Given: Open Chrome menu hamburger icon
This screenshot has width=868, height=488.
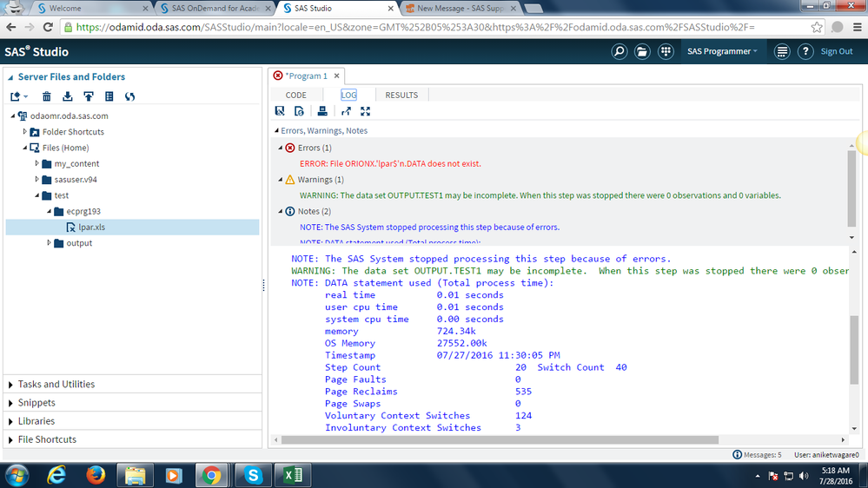Looking at the screenshot, I should click(x=858, y=27).
